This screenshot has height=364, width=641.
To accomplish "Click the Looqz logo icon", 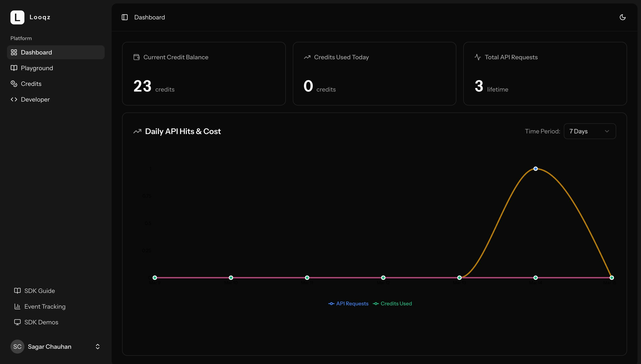I will click(x=17, y=17).
